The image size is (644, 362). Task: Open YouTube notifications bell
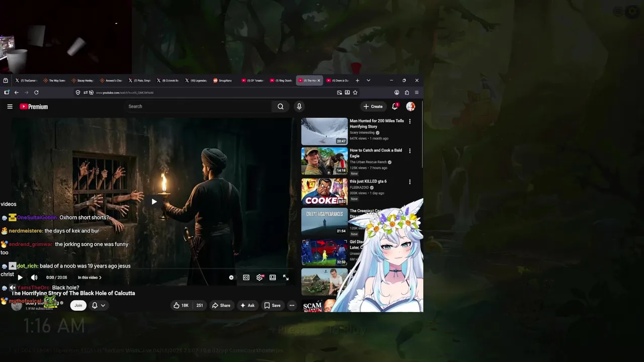pos(395,107)
